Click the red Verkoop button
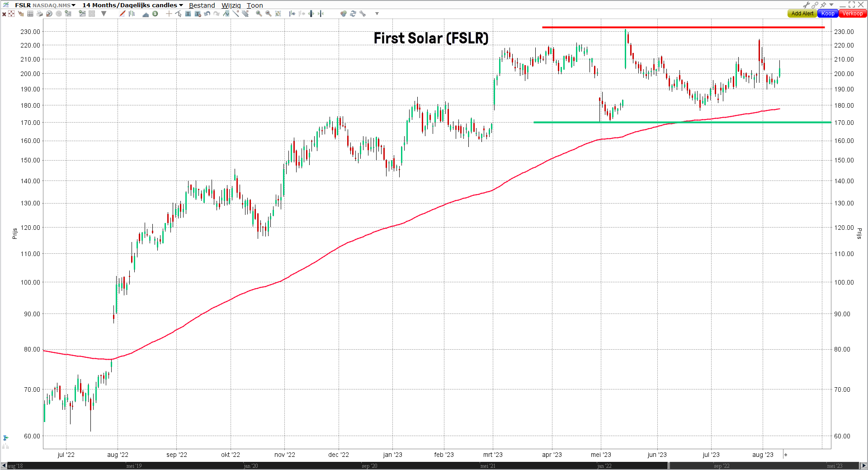Screen dimensions: 868x470 point(853,14)
